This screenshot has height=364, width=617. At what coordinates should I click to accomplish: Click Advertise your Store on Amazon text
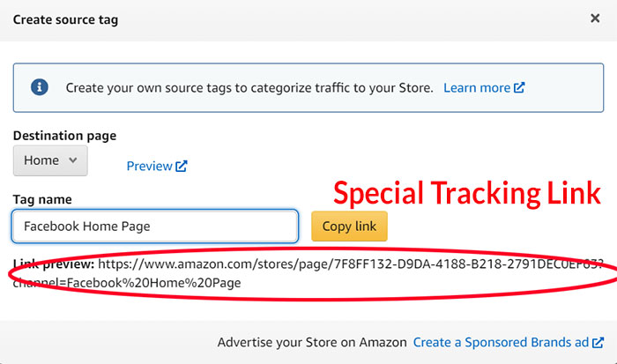312,342
